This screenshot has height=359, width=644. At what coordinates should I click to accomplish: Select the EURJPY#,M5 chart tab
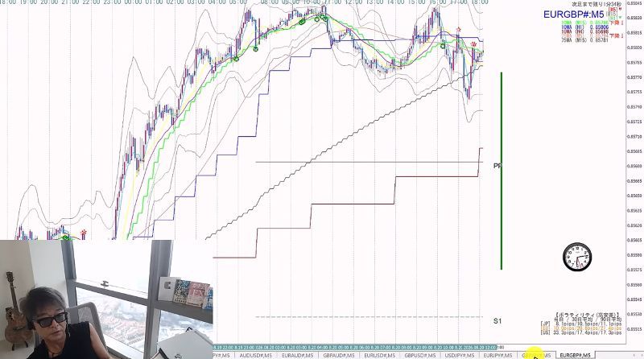coord(497,355)
